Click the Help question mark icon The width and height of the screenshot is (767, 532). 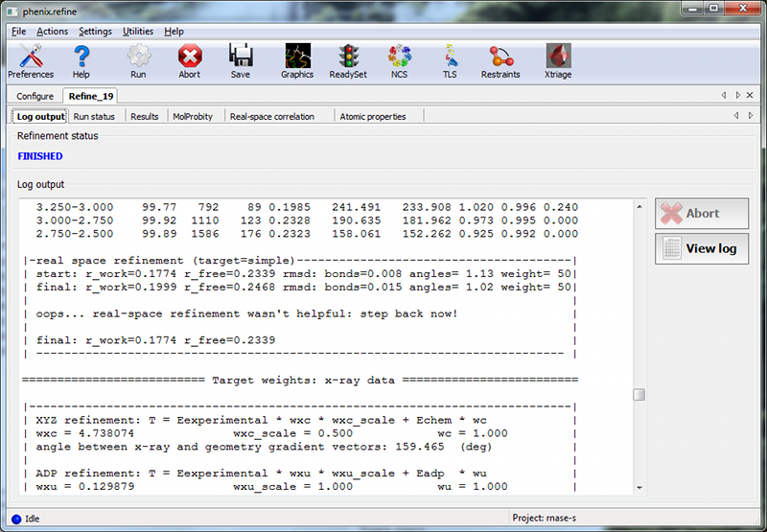coord(81,59)
